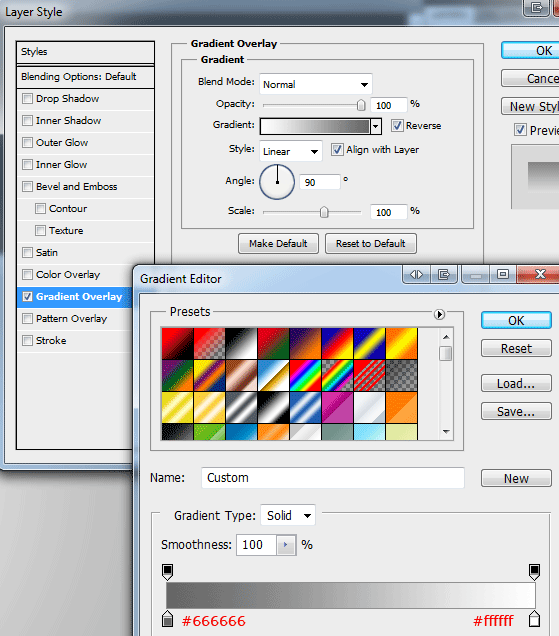Click New to add gradient preset
The image size is (559, 636).
pos(516,478)
